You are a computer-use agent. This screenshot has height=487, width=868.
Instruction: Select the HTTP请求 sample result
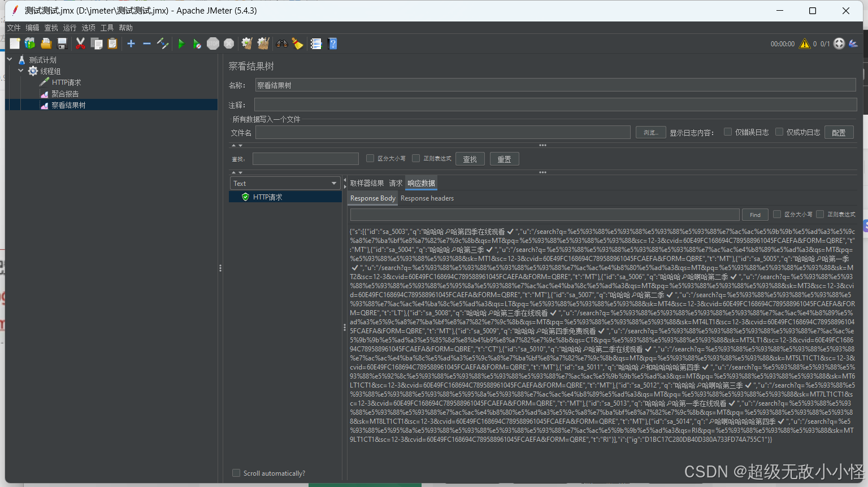(285, 197)
